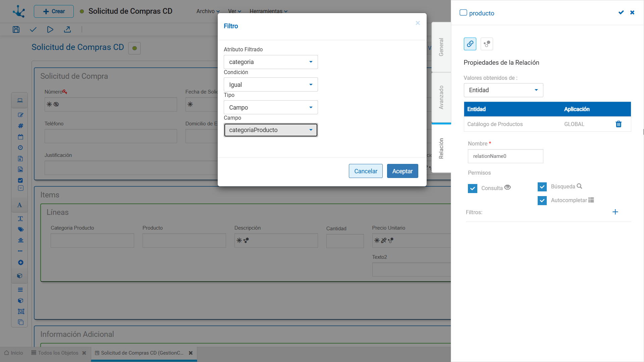
Task: Click the link relation icon in producto panel
Action: tap(470, 44)
